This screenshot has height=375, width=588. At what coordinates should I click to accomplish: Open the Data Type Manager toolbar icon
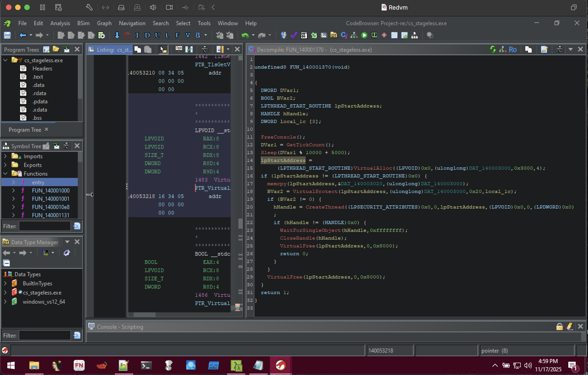point(334,35)
